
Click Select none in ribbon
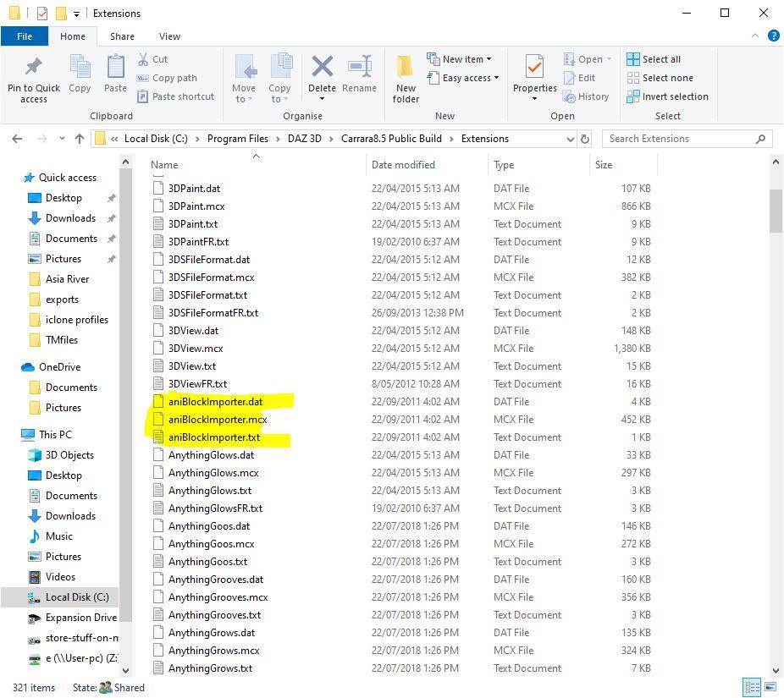(x=660, y=78)
